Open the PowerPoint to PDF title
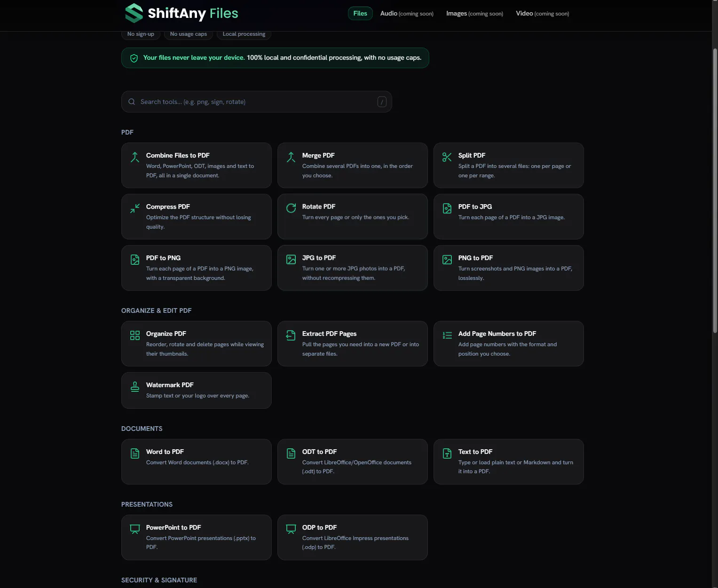 (174, 527)
